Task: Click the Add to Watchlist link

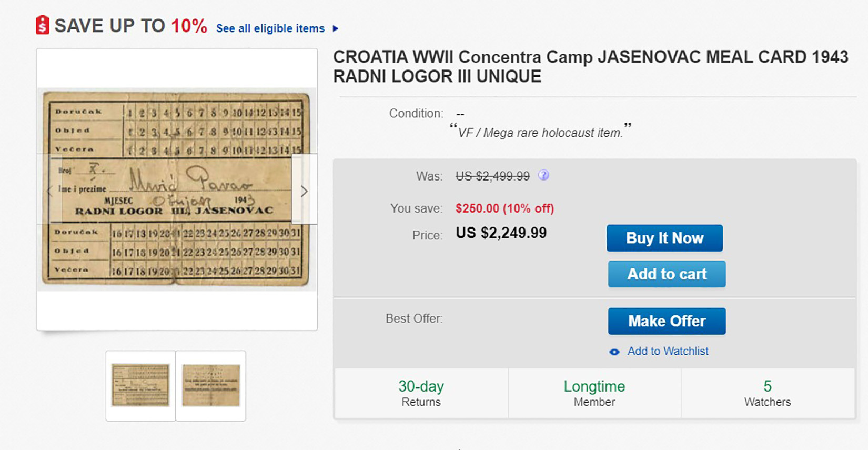Action: click(668, 351)
